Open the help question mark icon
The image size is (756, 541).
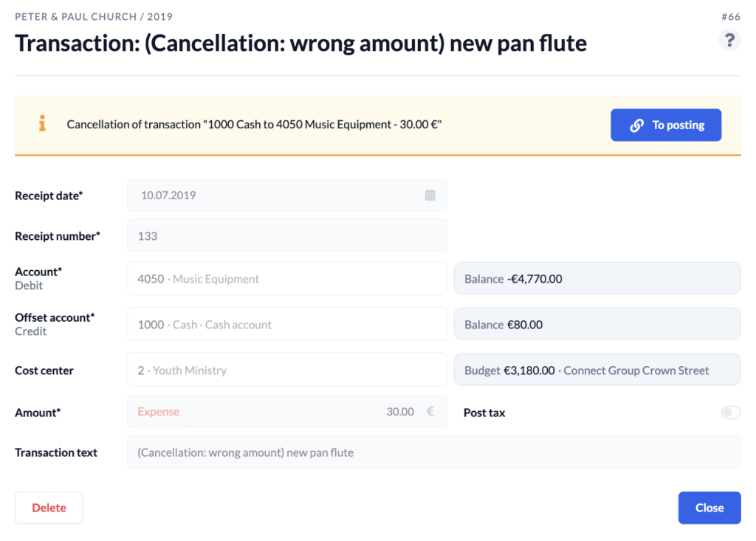click(x=729, y=40)
